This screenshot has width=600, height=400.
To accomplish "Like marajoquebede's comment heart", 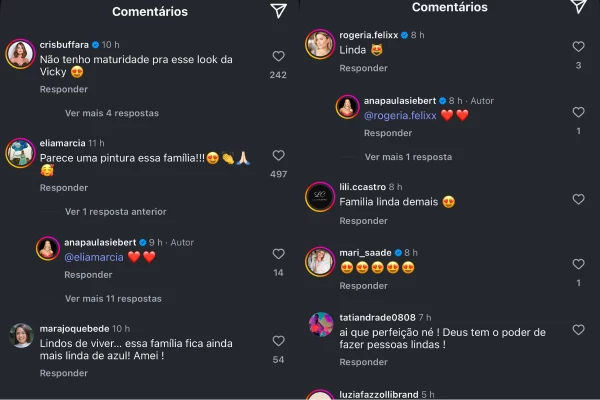I will (279, 341).
